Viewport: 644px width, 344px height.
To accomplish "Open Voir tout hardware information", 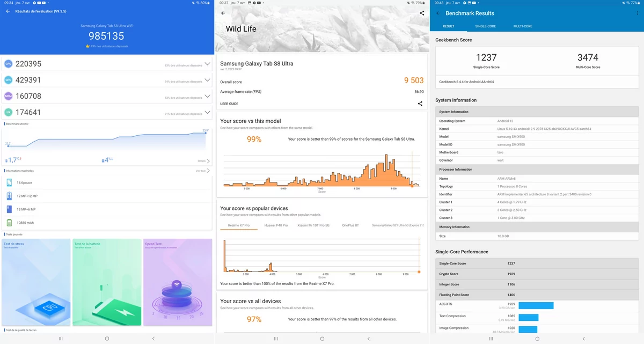I will 202,171.
